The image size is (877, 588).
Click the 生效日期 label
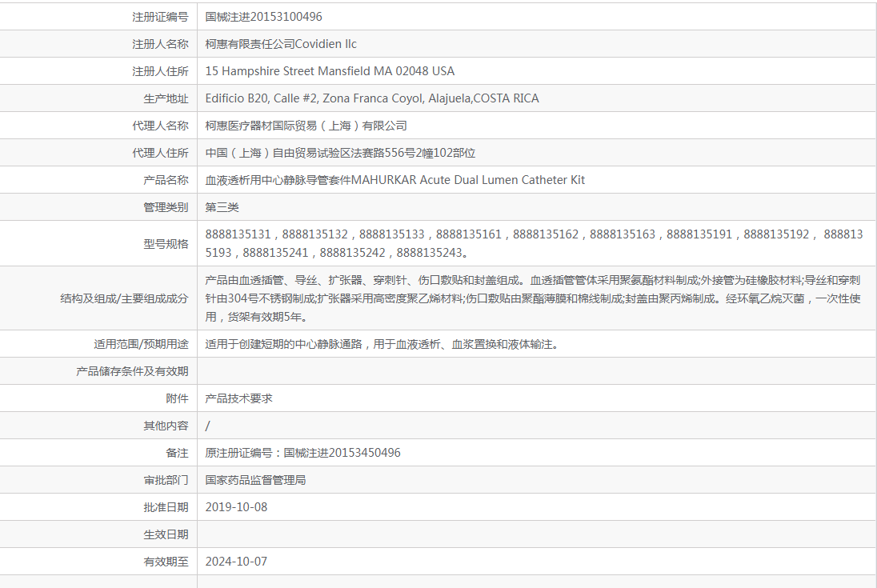click(x=166, y=535)
